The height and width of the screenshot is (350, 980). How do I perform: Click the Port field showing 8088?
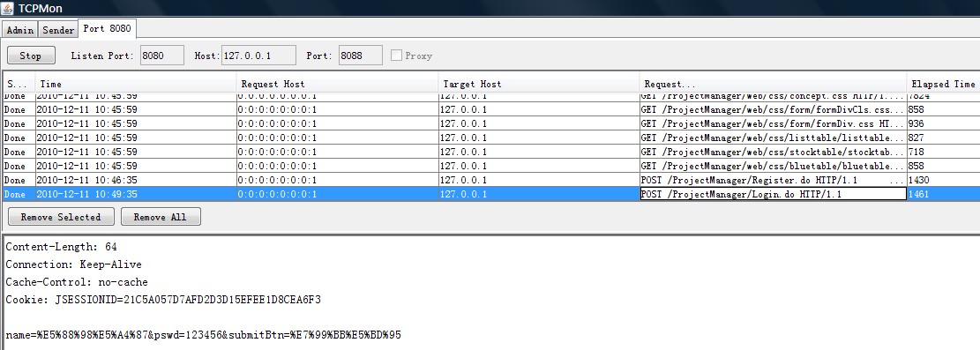(360, 55)
